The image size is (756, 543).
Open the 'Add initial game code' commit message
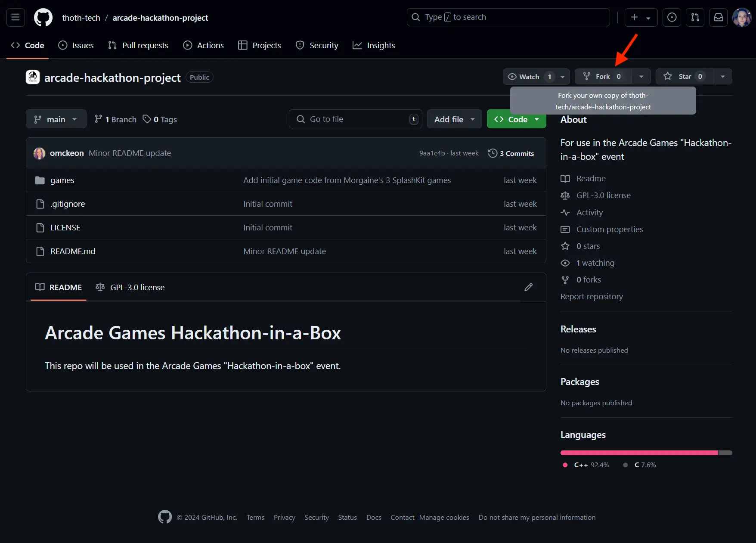[347, 180]
